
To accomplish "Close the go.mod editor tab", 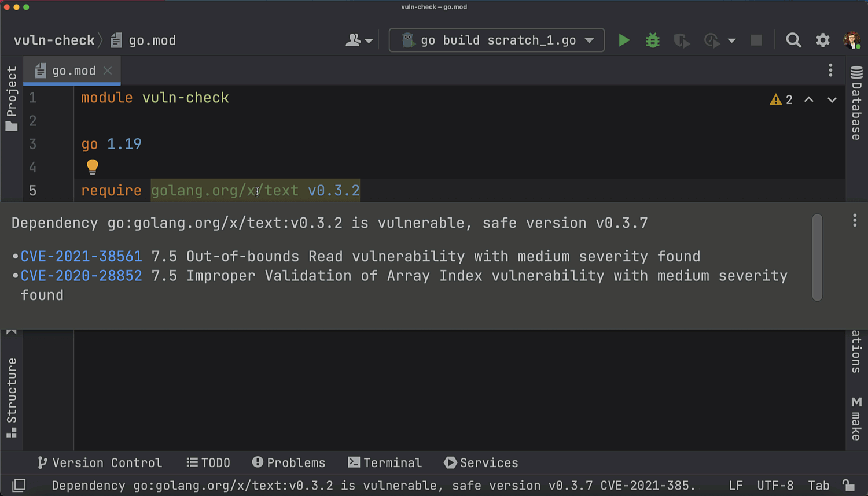I will [108, 71].
